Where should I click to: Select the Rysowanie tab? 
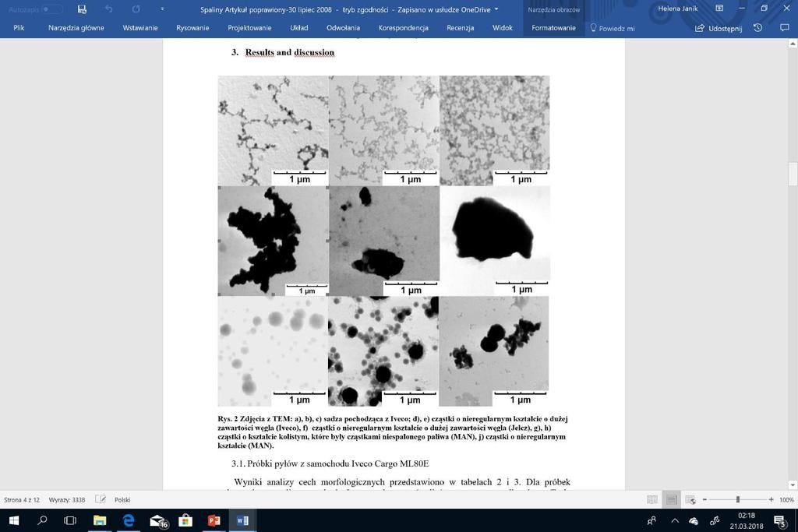[192, 28]
